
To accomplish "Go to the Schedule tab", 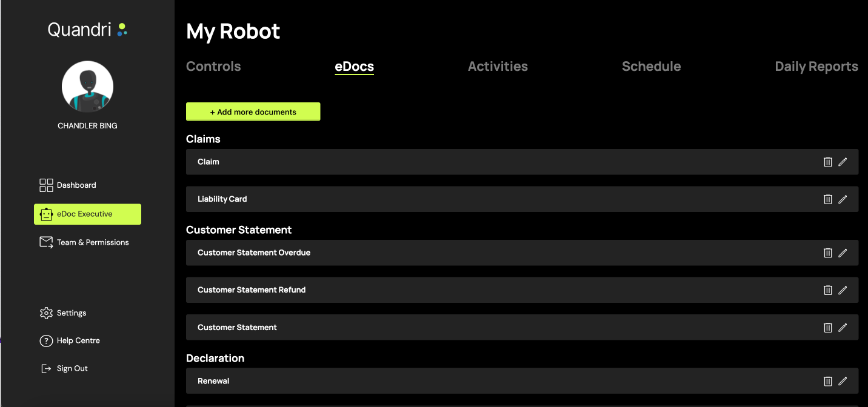I will (651, 67).
